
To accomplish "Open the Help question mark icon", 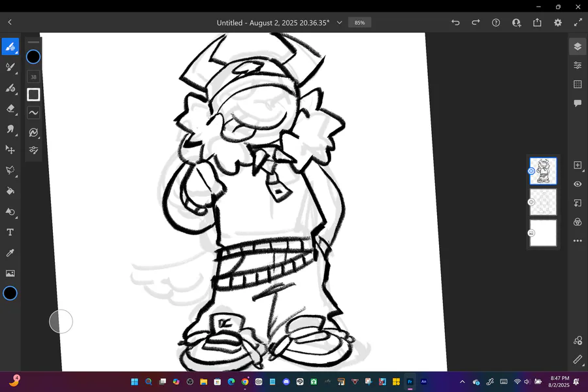I will pyautogui.click(x=496, y=22).
